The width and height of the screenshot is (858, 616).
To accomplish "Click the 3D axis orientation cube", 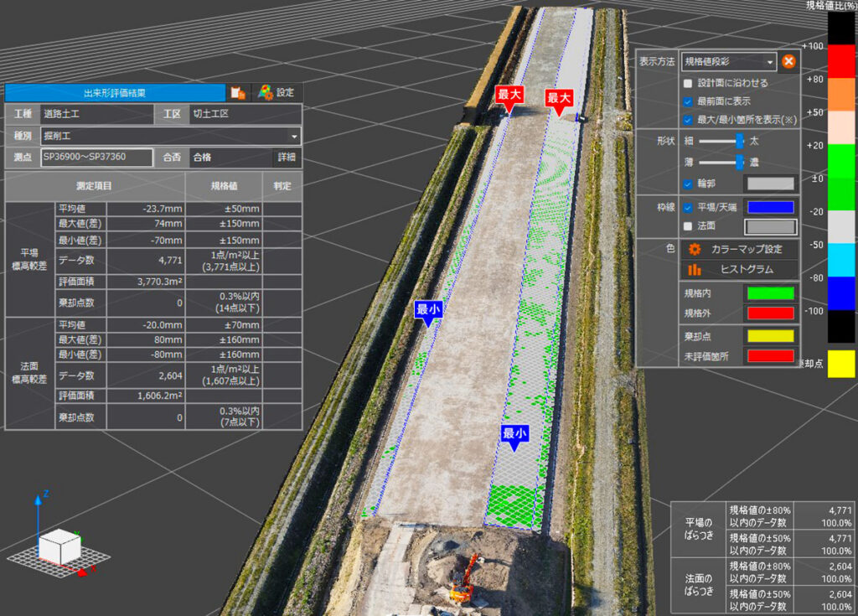I will coord(59,546).
